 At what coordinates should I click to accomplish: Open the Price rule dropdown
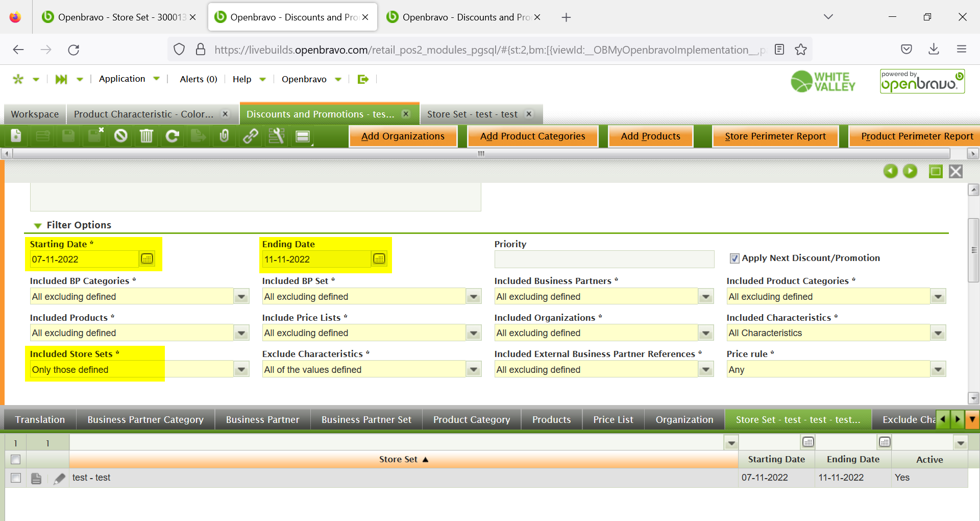[938, 369]
